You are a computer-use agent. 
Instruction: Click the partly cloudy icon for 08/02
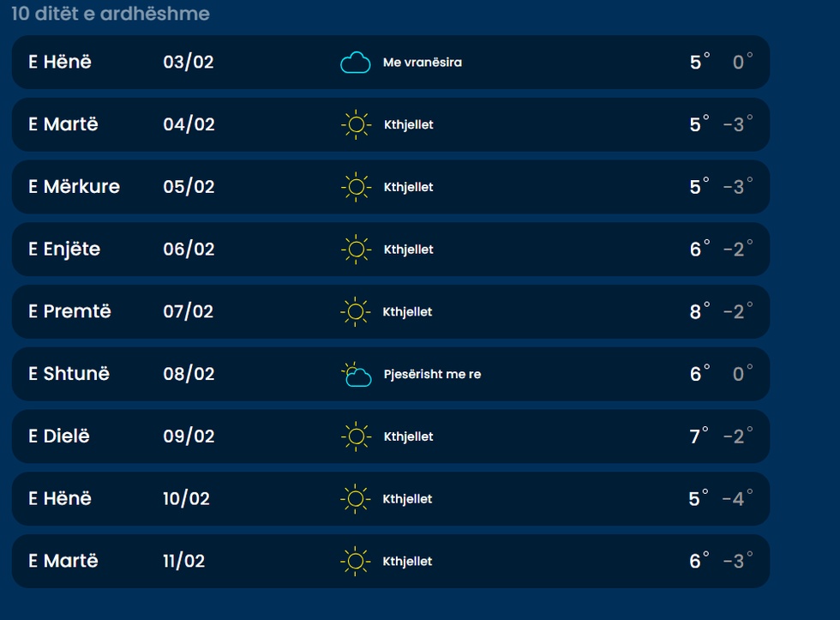click(356, 375)
